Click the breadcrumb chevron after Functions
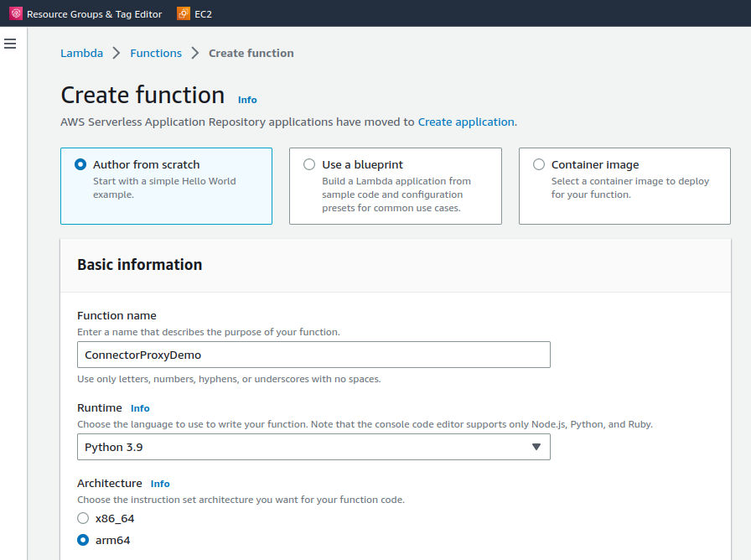This screenshot has width=751, height=560. (x=195, y=53)
